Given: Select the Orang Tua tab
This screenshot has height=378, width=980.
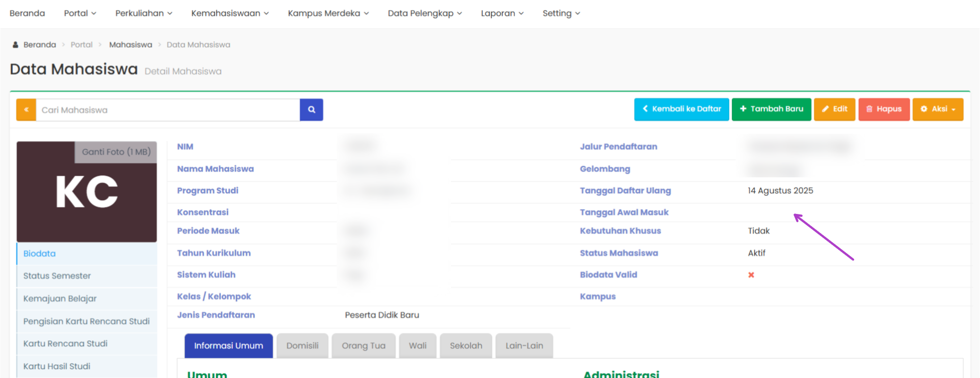Looking at the screenshot, I should pyautogui.click(x=363, y=346).
